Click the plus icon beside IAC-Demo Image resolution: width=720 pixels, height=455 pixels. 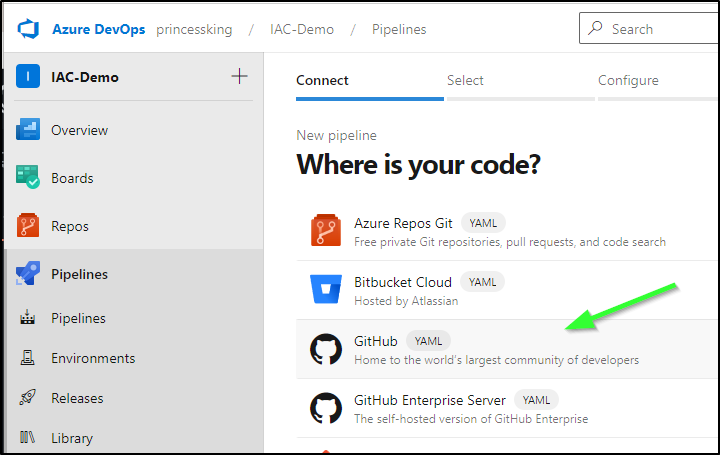point(239,76)
